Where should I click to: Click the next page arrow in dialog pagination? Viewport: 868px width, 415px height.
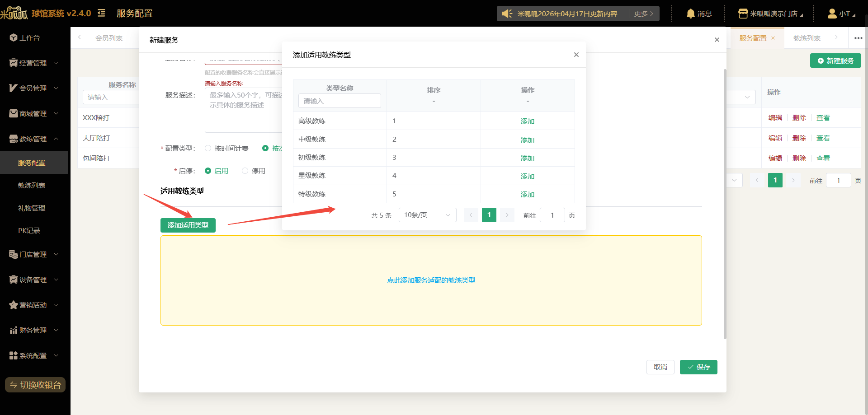pyautogui.click(x=507, y=215)
